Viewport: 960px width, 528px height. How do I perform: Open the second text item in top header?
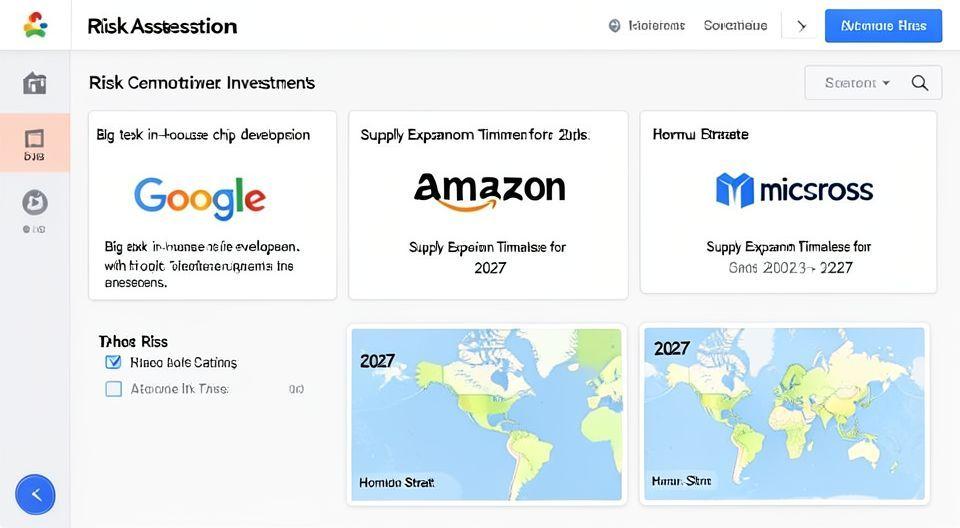[x=735, y=26]
